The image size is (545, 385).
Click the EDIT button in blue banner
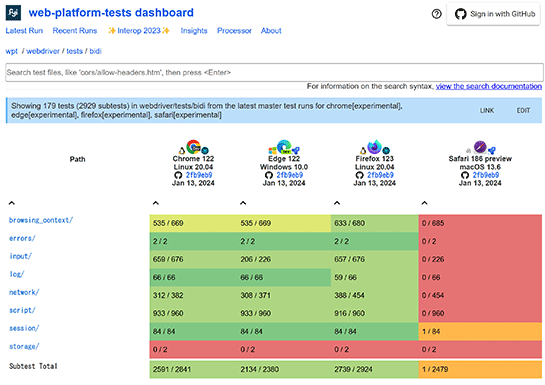(523, 110)
